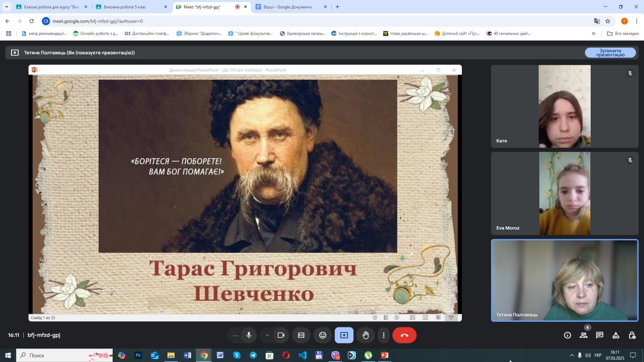
Task: Open meeting details info icon
Action: point(568,335)
